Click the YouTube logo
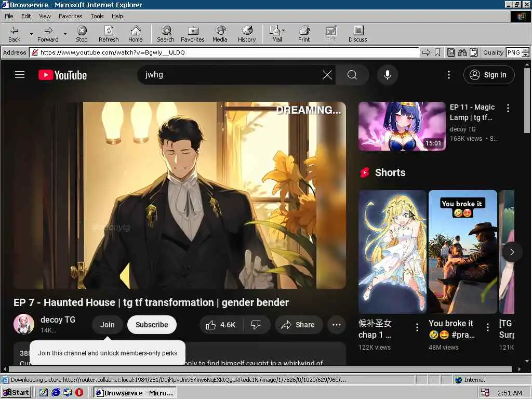The width and height of the screenshot is (532, 399). [x=62, y=75]
